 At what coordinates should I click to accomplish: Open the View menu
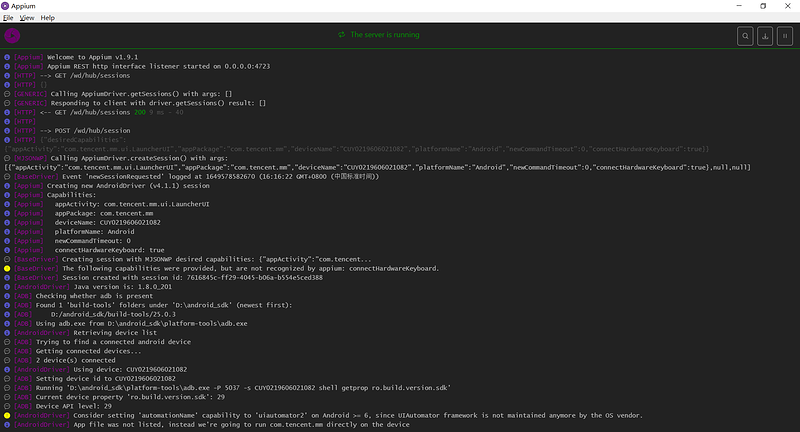[27, 18]
